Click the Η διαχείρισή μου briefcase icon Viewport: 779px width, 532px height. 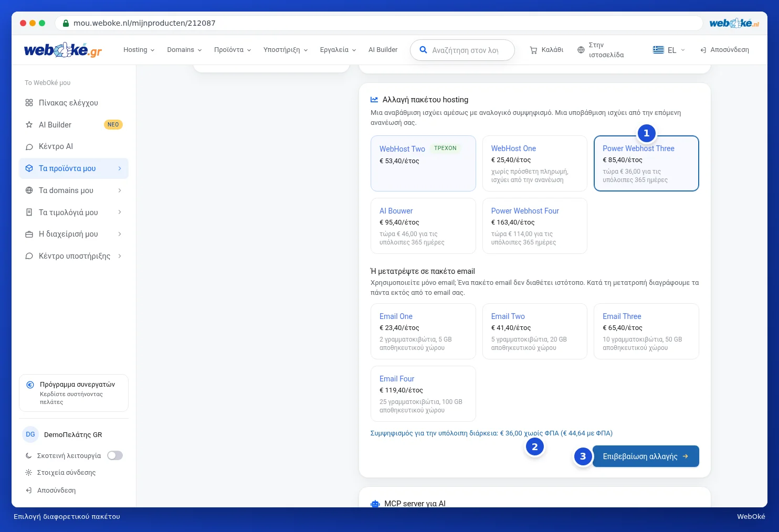tap(29, 234)
